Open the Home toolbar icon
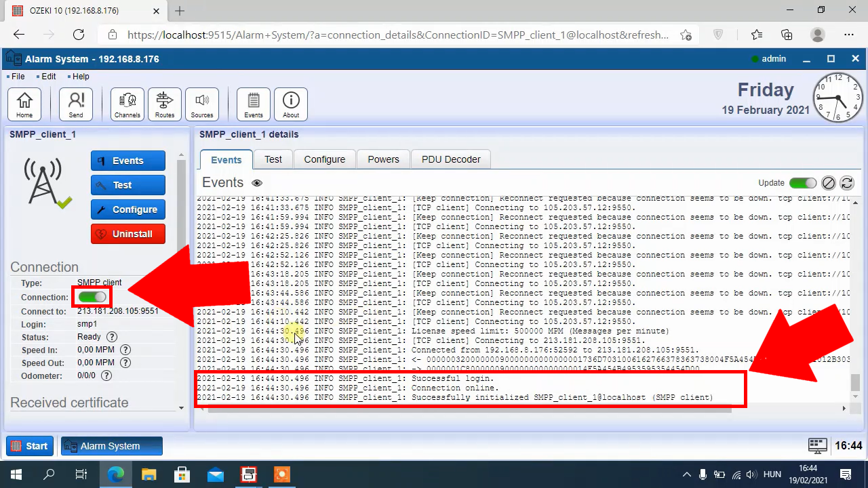The width and height of the screenshot is (868, 488). click(24, 104)
